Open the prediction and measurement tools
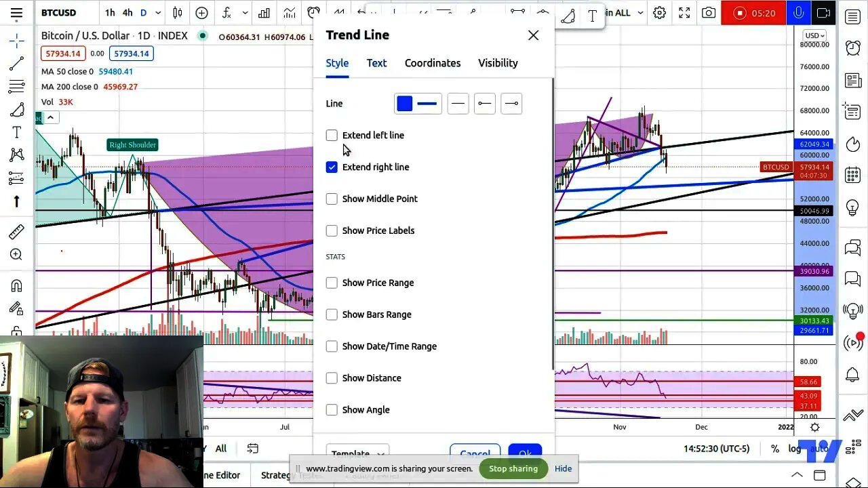The height and width of the screenshot is (488, 868). pos(17,178)
